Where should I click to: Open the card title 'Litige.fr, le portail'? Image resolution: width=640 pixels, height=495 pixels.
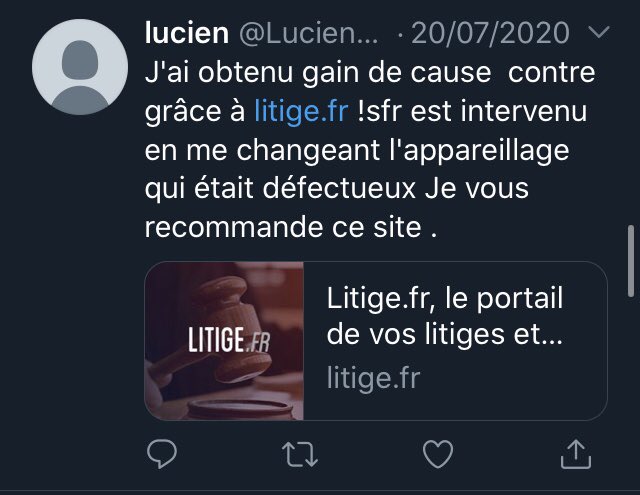click(x=445, y=298)
